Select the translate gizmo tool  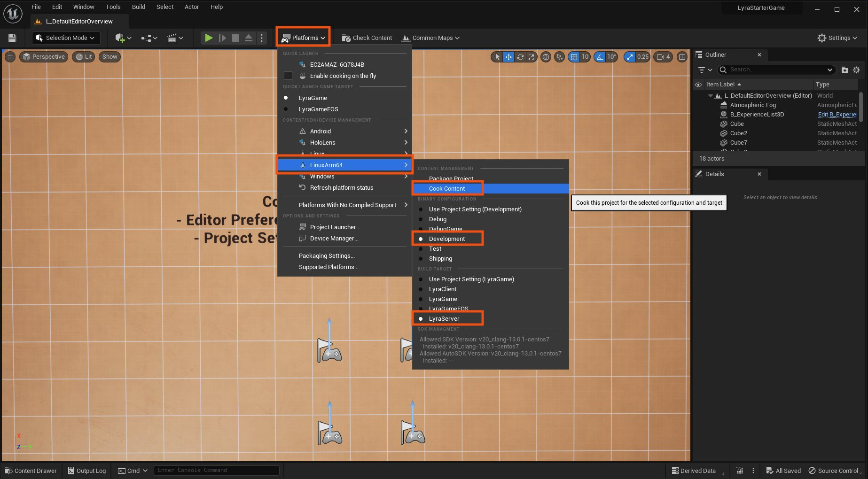[508, 57]
